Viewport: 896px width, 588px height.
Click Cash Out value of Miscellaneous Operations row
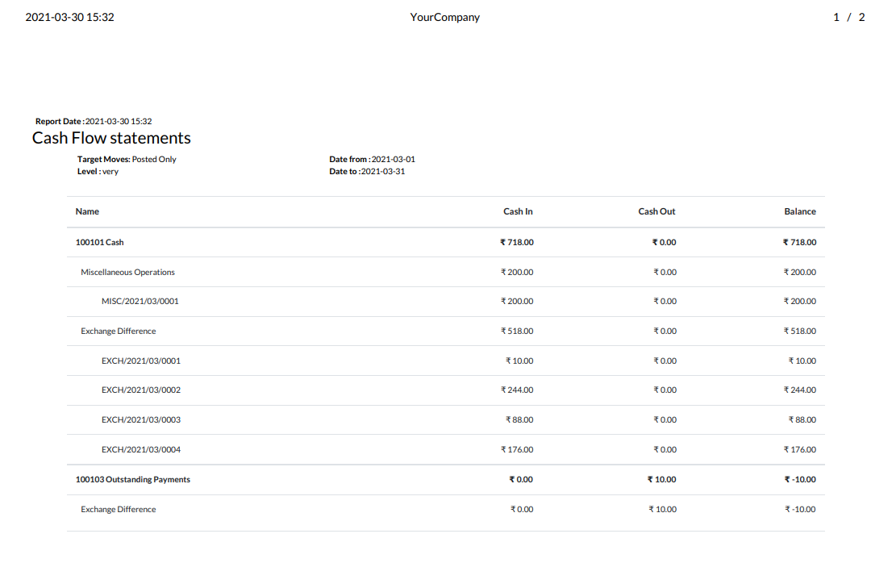665,272
